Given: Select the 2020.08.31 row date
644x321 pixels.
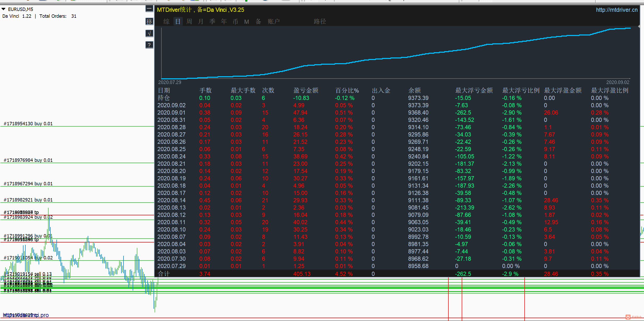Looking at the screenshot, I should (x=172, y=120).
